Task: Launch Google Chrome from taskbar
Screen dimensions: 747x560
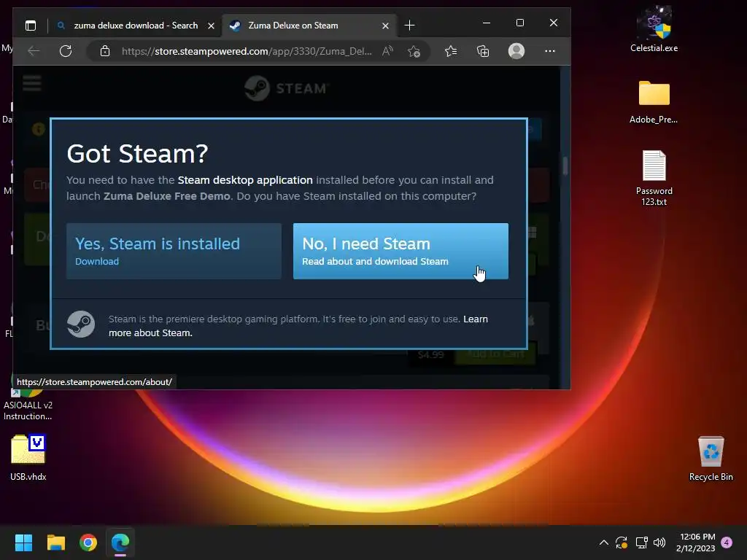Action: click(x=88, y=542)
